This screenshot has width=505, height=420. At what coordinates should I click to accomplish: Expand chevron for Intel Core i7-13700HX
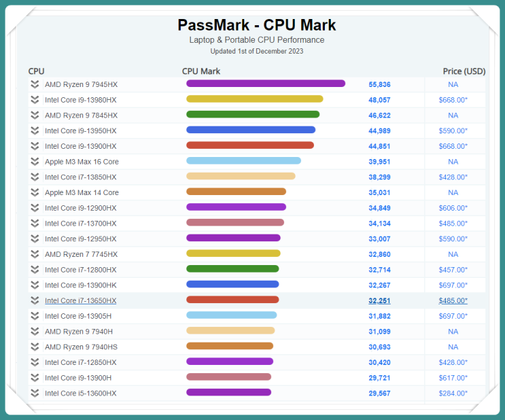(35, 224)
